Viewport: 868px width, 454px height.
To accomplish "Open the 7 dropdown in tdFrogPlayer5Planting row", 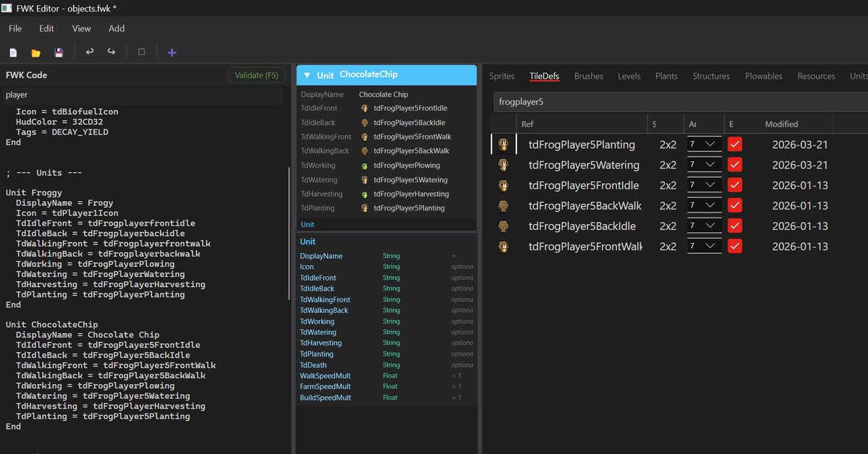I will coord(704,145).
